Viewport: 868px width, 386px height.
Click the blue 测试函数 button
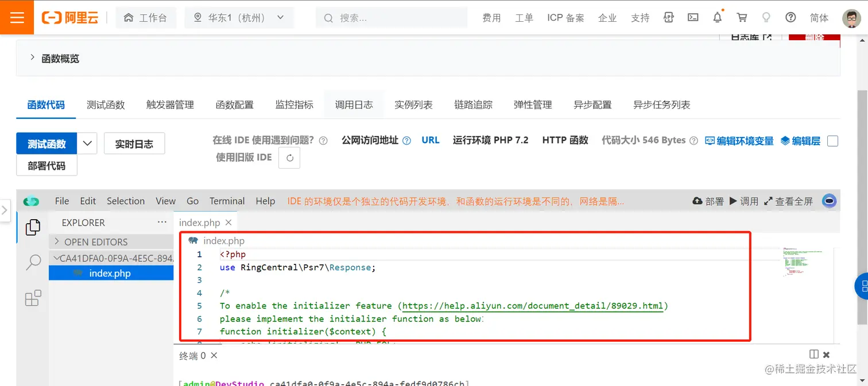click(x=46, y=143)
